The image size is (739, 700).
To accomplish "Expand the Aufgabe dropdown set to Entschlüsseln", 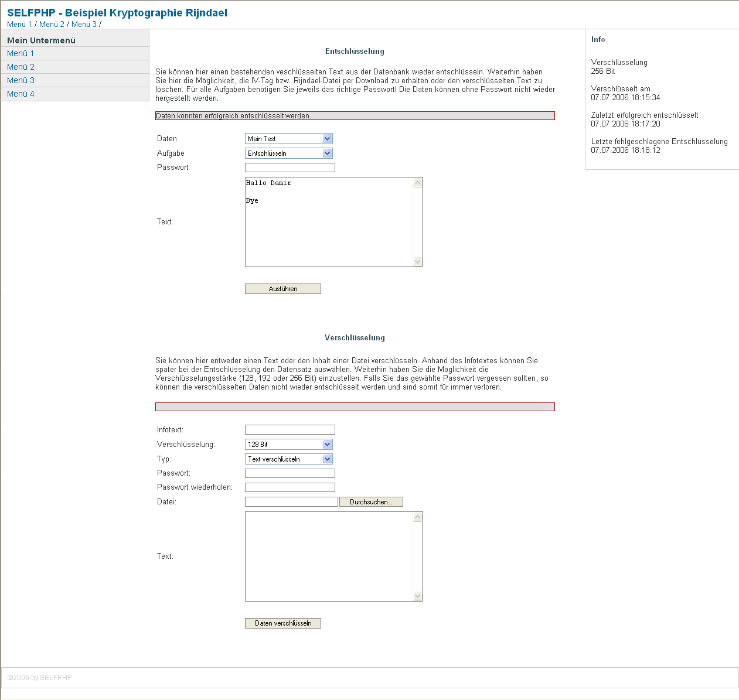I will coord(289,153).
